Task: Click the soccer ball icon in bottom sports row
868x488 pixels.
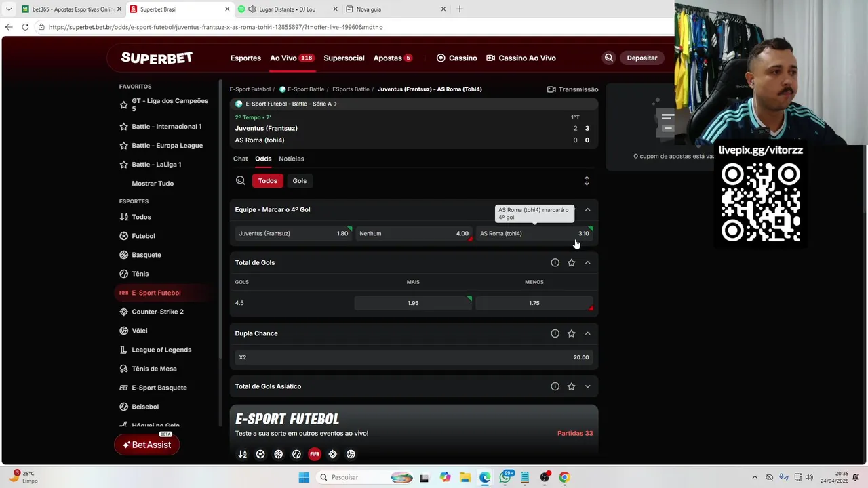Action: pos(260,454)
